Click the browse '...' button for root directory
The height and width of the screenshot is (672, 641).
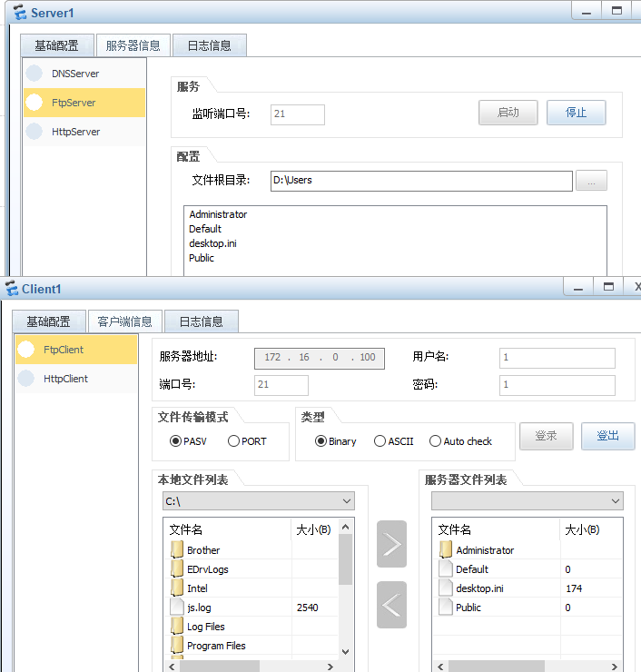[x=591, y=181]
